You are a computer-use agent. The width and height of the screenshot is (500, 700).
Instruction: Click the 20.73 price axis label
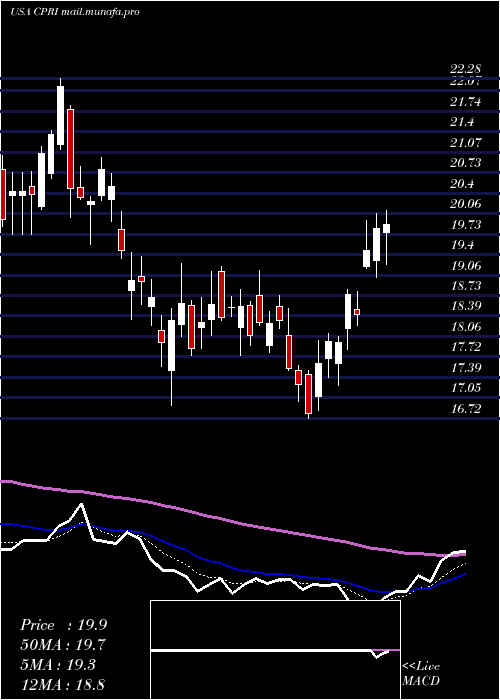coord(466,163)
